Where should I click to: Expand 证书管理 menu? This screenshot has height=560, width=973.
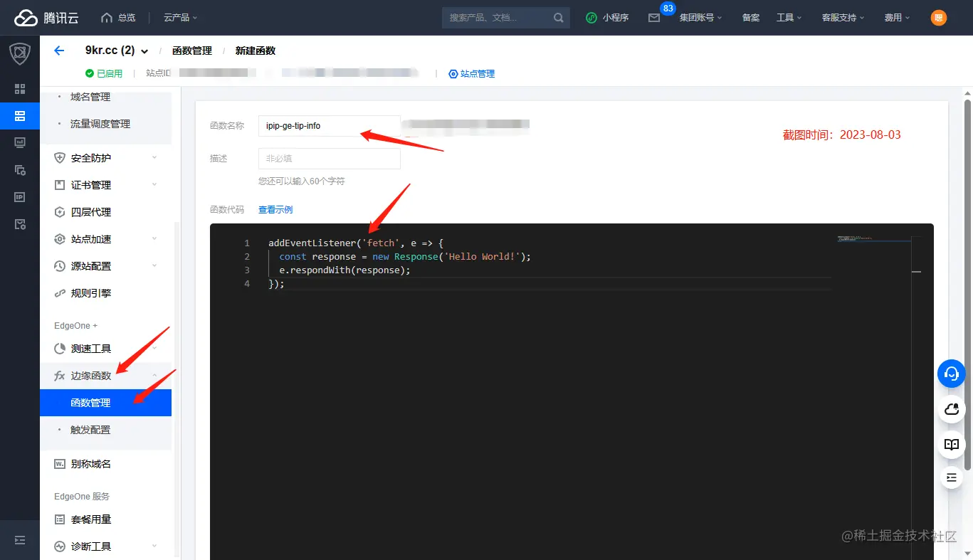tap(105, 185)
